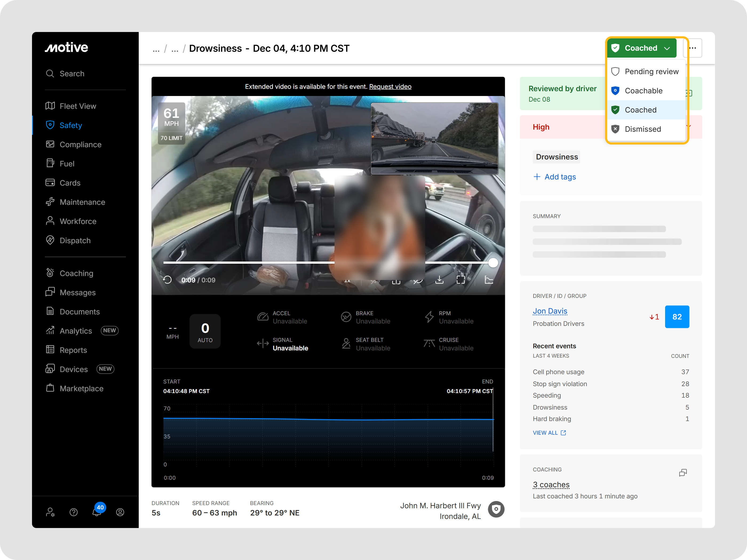The height and width of the screenshot is (560, 747).
Task: Click the Request video link
Action: pos(390,87)
